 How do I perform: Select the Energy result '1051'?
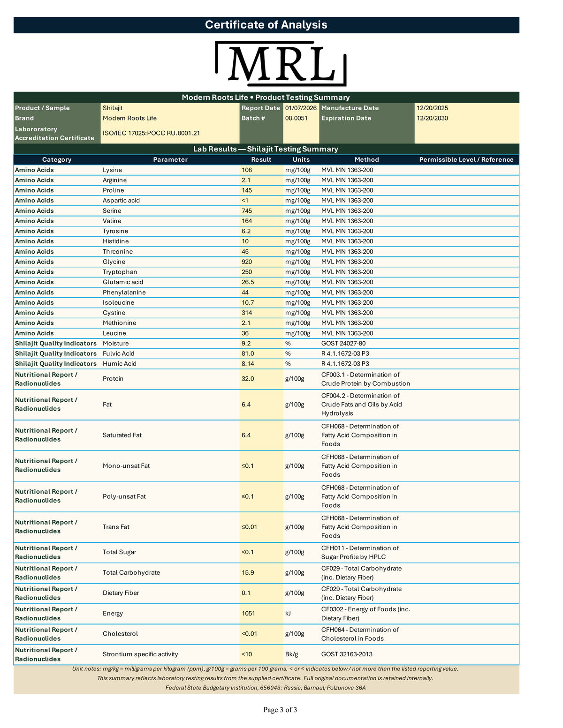pos(249,614)
